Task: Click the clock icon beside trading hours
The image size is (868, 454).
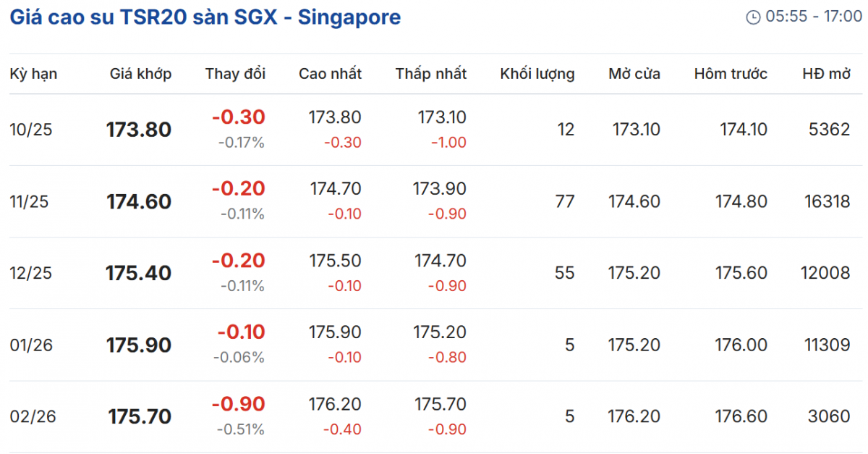Action: pyautogui.click(x=753, y=17)
